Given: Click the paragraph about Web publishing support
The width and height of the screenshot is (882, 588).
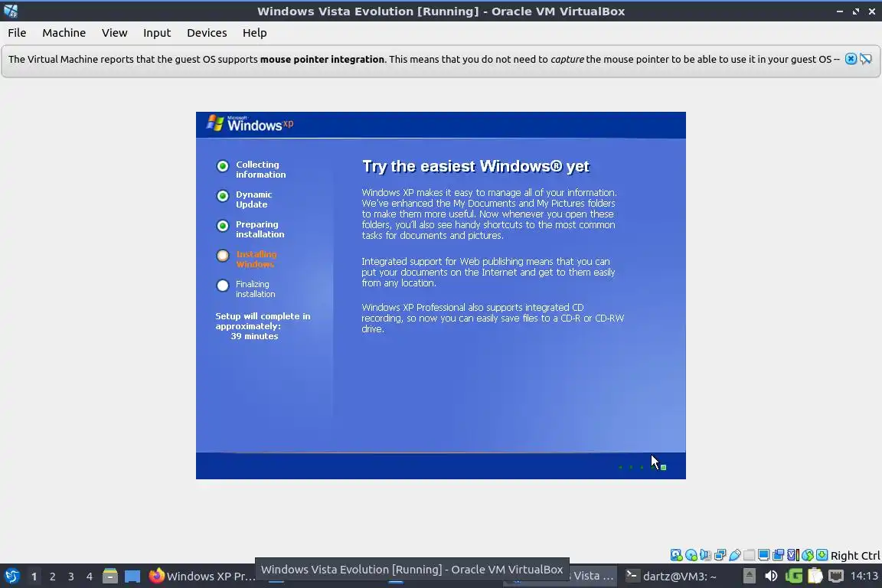Looking at the screenshot, I should coord(488,273).
